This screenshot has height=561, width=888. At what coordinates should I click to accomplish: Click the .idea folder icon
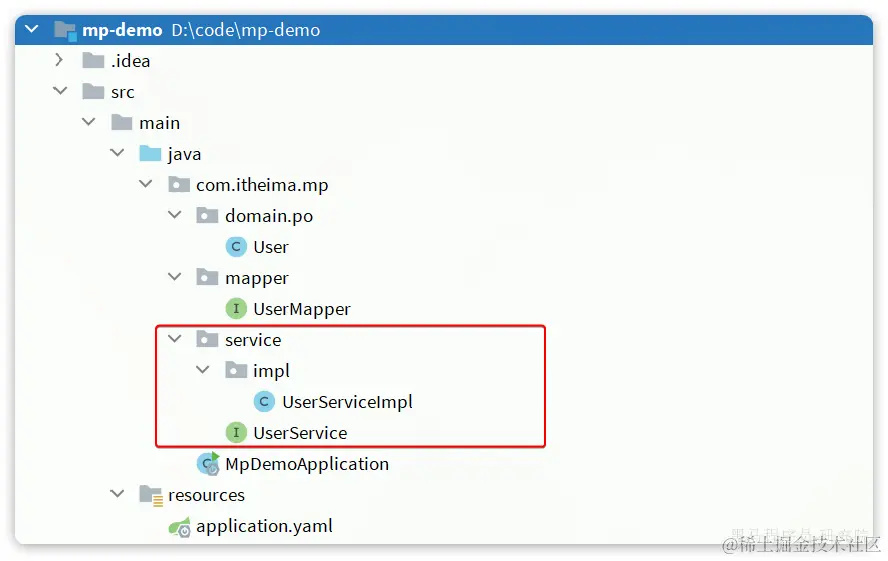click(93, 60)
